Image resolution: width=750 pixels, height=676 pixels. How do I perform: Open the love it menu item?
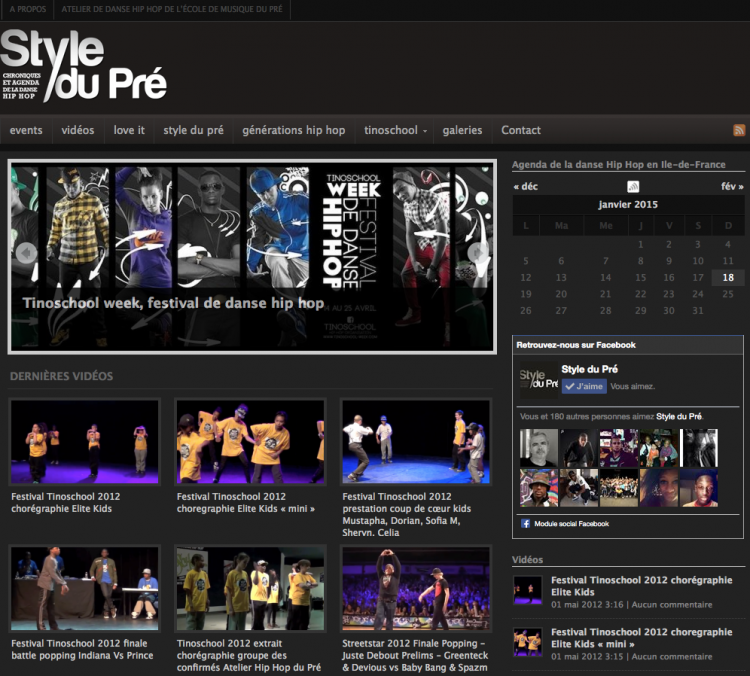pyautogui.click(x=129, y=130)
